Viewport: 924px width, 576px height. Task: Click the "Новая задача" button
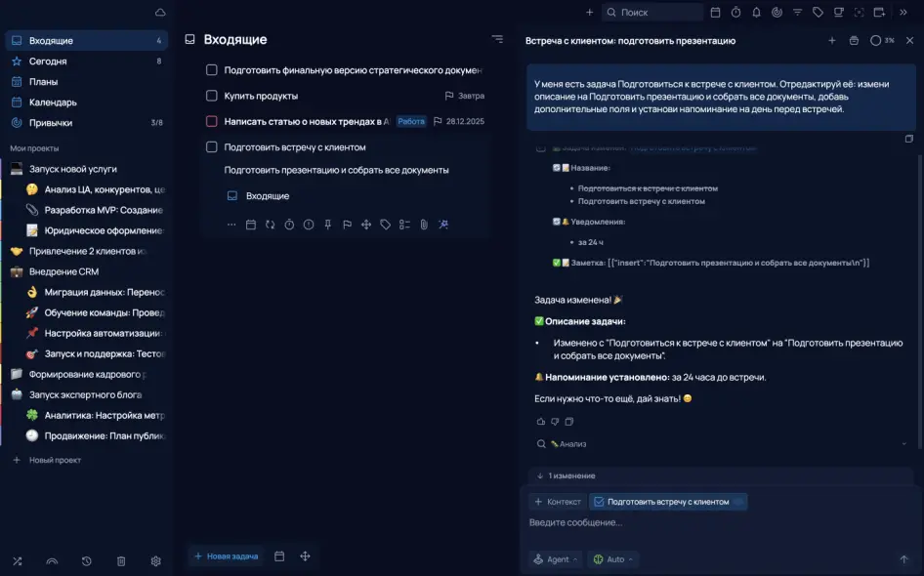(227, 556)
